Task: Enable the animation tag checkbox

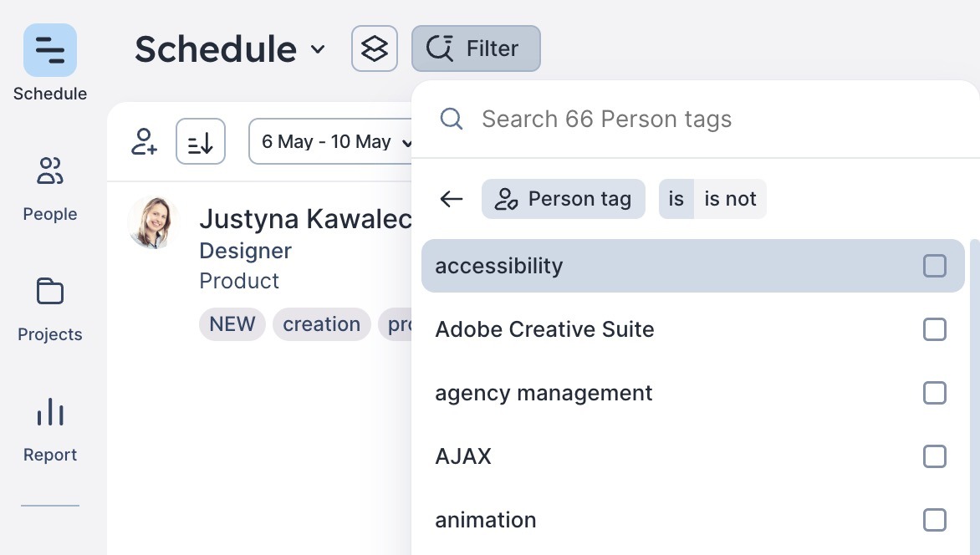Action: (934, 520)
